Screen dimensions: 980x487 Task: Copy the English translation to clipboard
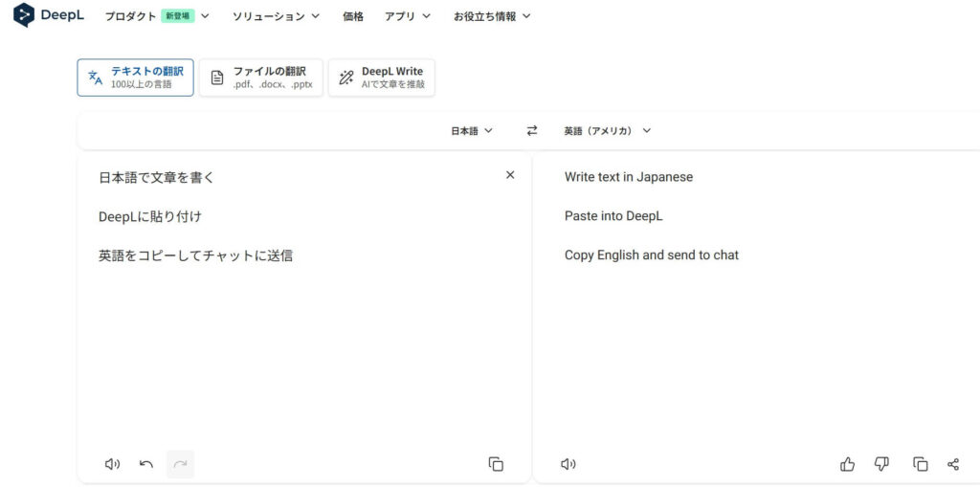(x=920, y=464)
